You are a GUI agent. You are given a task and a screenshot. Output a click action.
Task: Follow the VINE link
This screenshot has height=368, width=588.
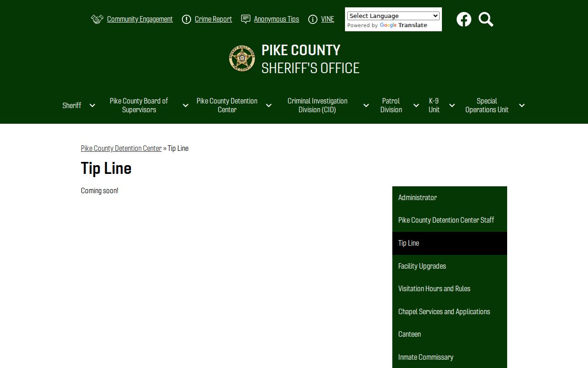tap(328, 19)
